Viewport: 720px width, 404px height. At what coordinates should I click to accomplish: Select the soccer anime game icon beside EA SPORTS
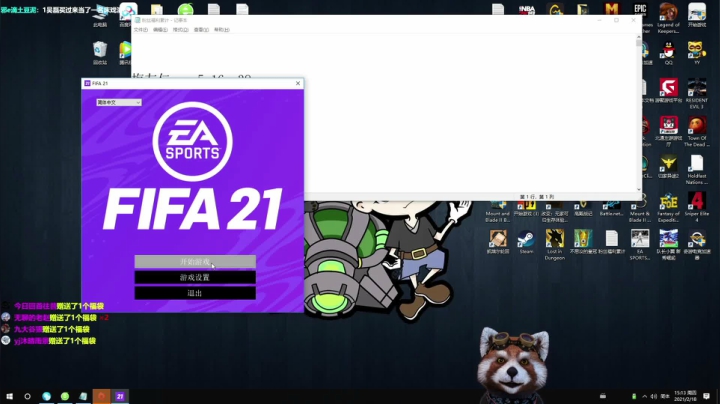(668, 245)
